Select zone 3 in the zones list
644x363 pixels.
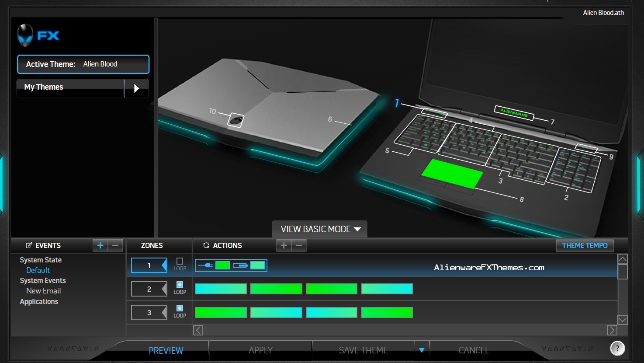pos(149,313)
